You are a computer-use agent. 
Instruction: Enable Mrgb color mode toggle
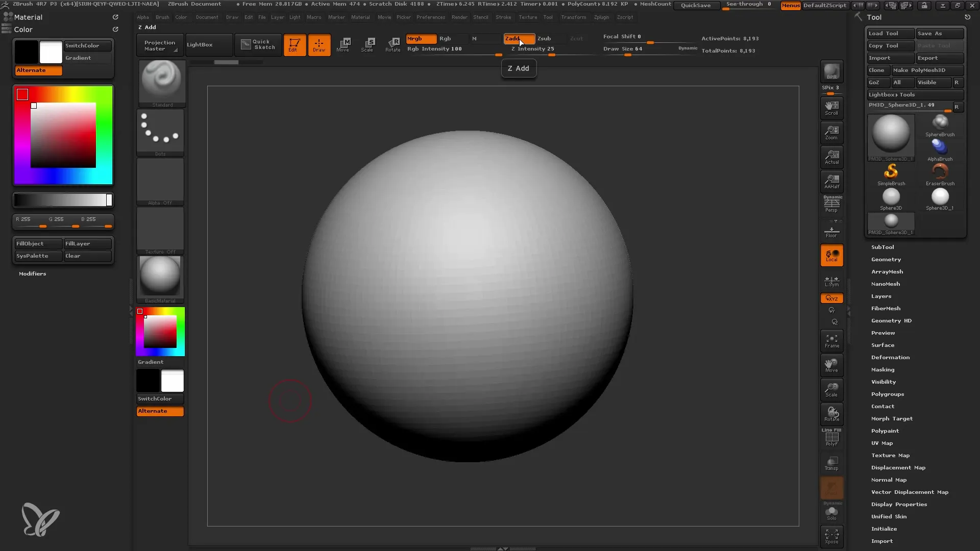pos(415,38)
